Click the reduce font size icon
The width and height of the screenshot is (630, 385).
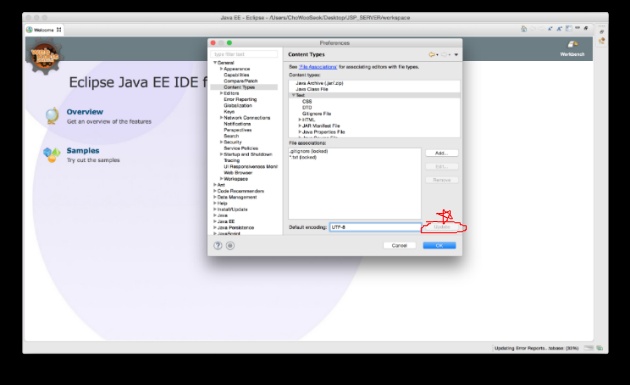pyautogui.click(x=550, y=29)
